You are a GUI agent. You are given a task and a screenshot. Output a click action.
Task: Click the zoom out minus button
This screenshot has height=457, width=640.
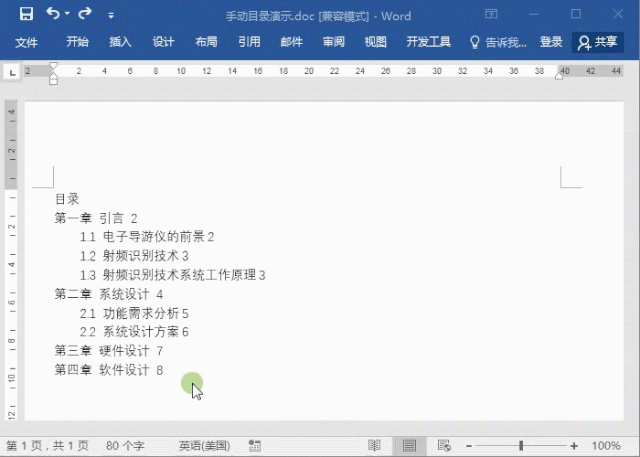[469, 446]
